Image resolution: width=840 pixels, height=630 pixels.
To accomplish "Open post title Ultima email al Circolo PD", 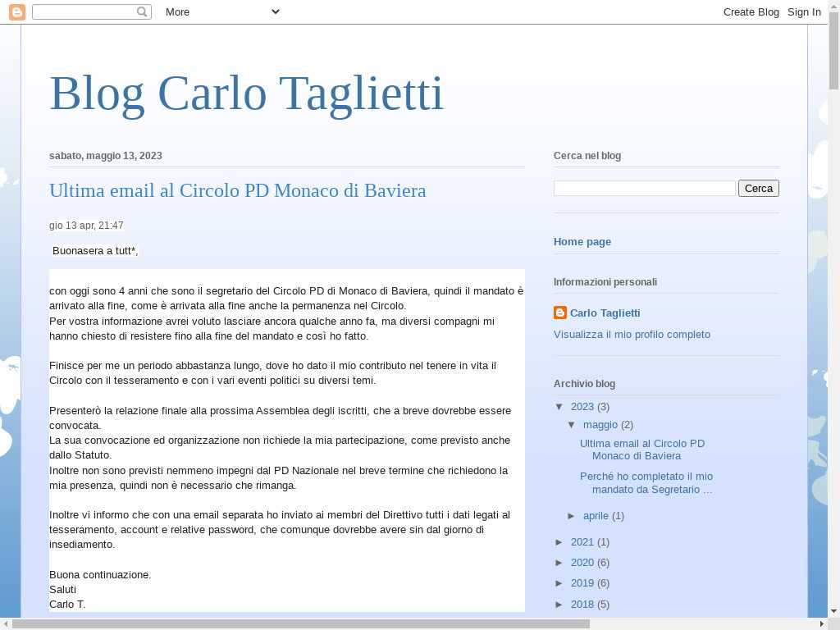I will (x=237, y=190).
